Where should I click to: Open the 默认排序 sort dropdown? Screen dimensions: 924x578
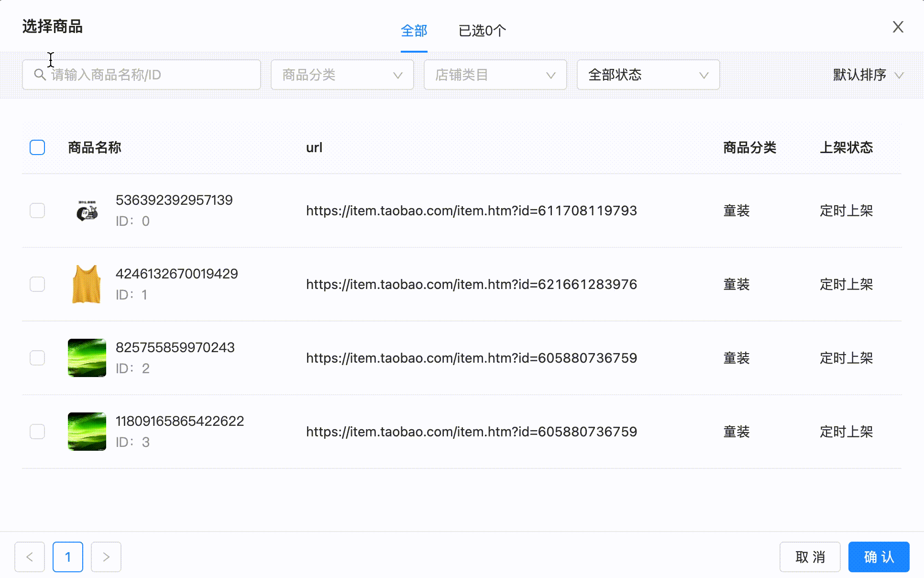coord(868,75)
